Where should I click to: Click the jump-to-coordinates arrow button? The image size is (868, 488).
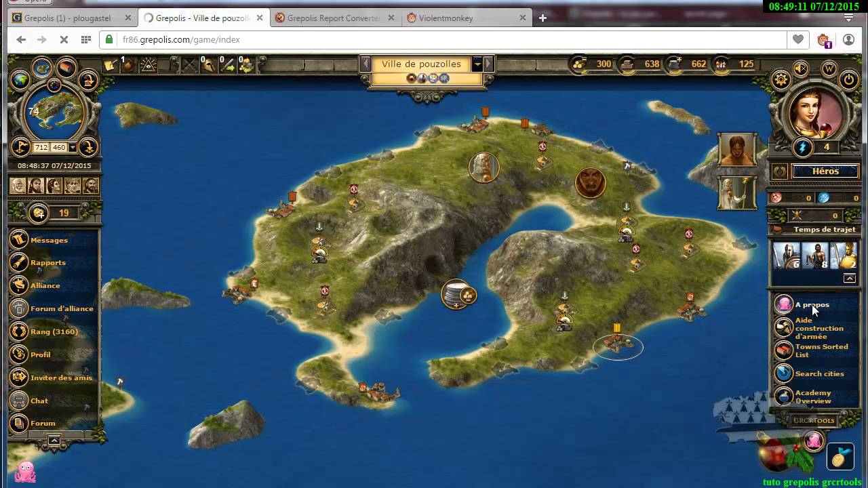pyautogui.click(x=88, y=146)
